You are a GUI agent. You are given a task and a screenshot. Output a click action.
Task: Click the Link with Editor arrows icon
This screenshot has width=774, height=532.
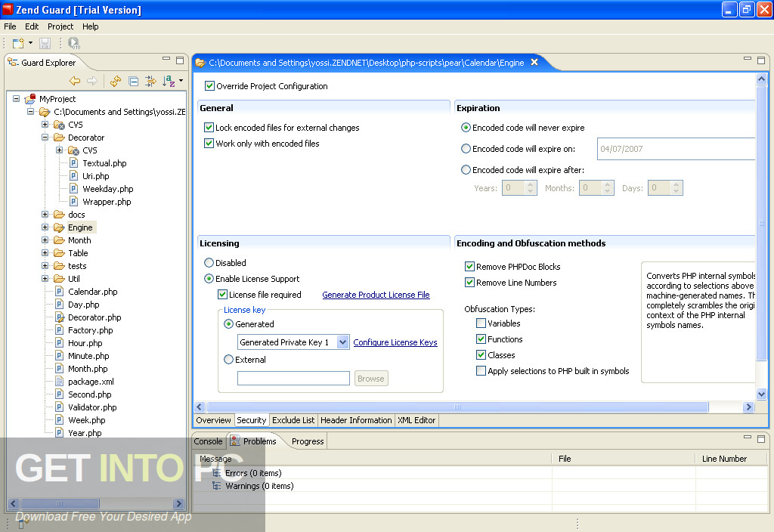[150, 81]
